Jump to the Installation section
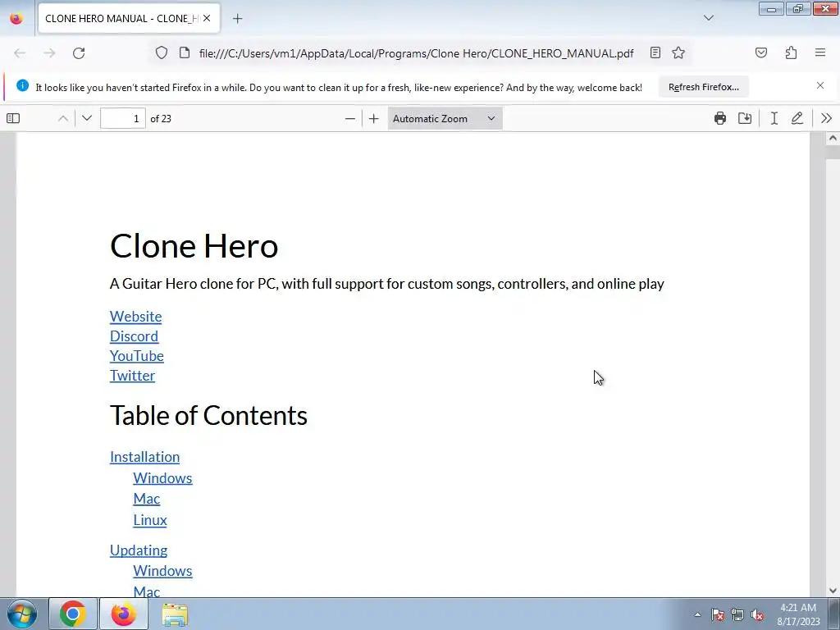Screen dimensions: 840x630 point(144,457)
